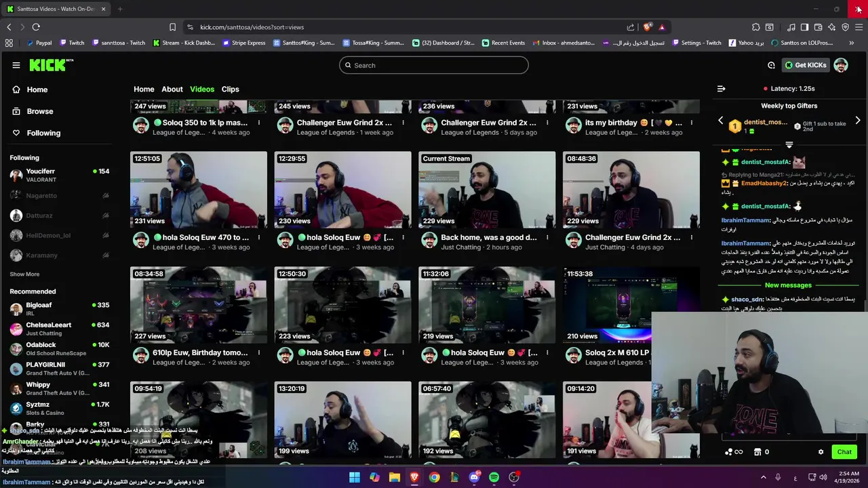Screen dimensions: 868x488
Task: Open Recent Events bookmark
Action: click(x=503, y=43)
